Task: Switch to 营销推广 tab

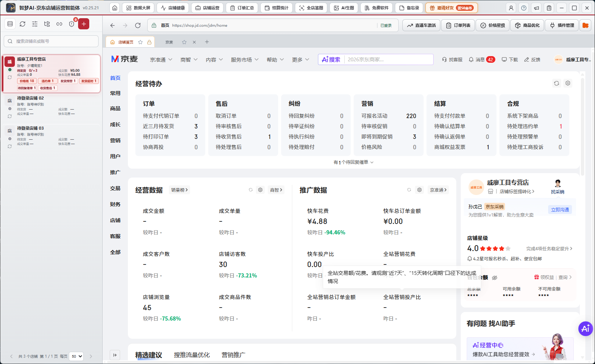Action: (x=234, y=355)
